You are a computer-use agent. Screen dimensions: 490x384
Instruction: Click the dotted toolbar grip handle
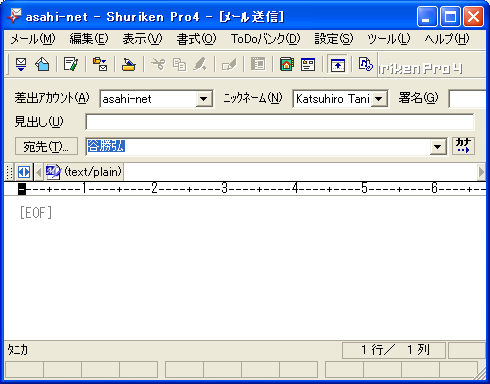coord(9,172)
